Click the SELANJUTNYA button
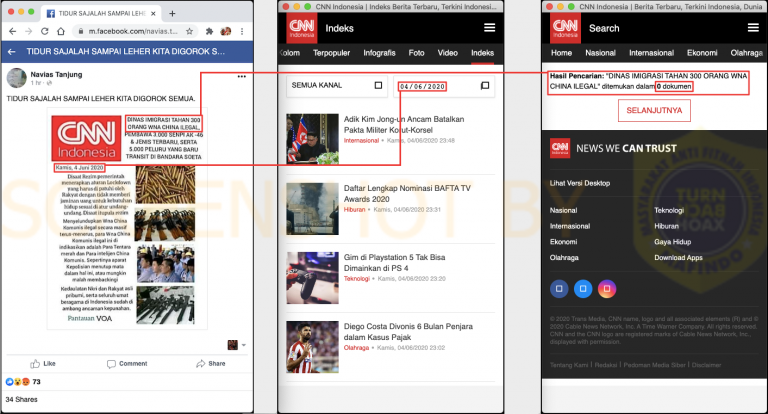This screenshot has width=768, height=414. point(654,111)
